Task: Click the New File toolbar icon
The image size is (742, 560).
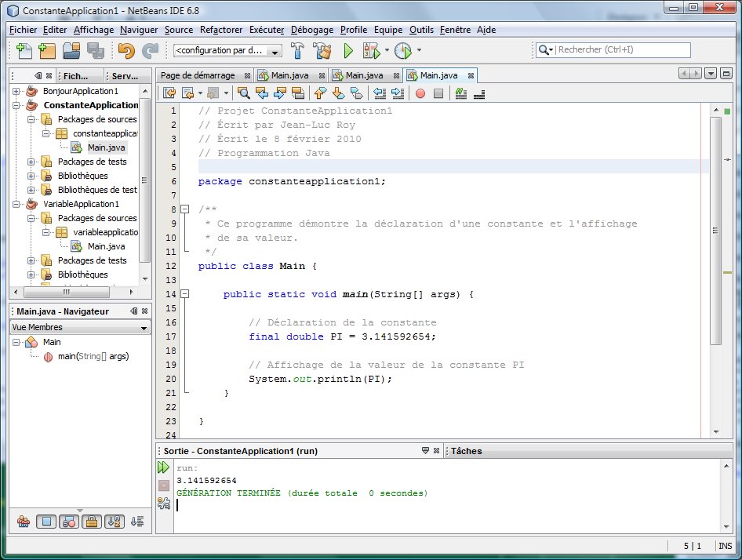Action: coord(24,50)
